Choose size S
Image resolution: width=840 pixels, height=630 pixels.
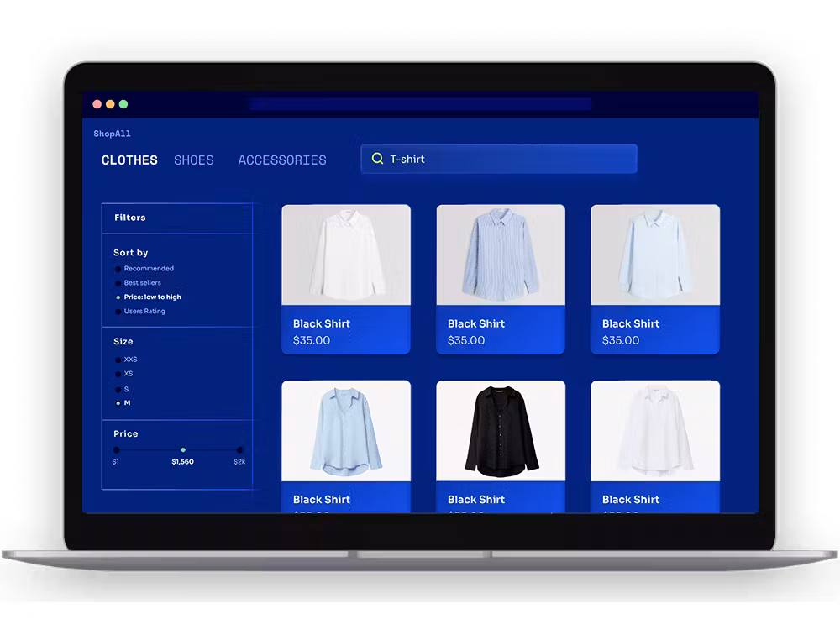(x=122, y=390)
